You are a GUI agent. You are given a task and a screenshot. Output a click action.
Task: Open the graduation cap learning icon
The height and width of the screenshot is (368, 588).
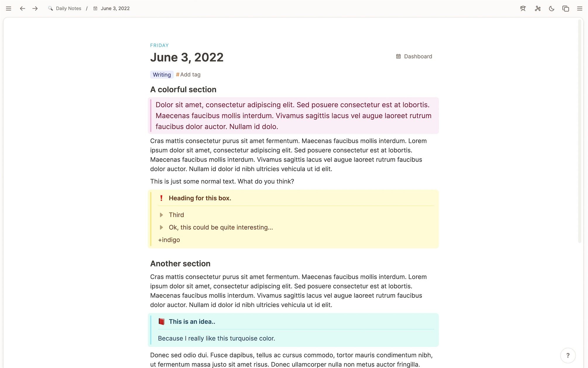(x=523, y=8)
